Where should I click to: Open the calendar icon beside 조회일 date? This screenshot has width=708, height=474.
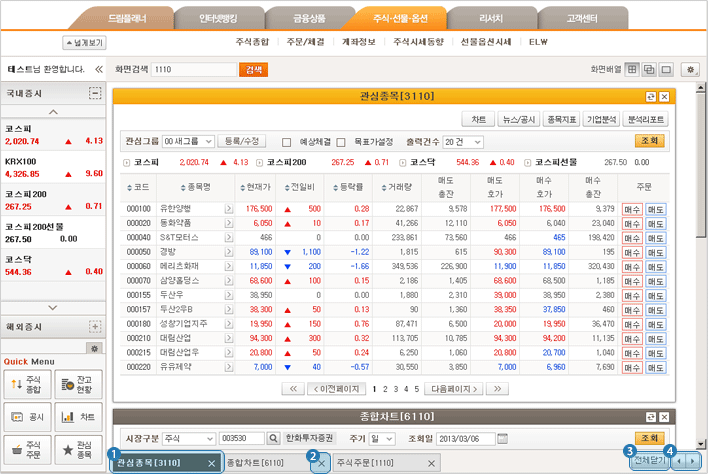point(503,438)
